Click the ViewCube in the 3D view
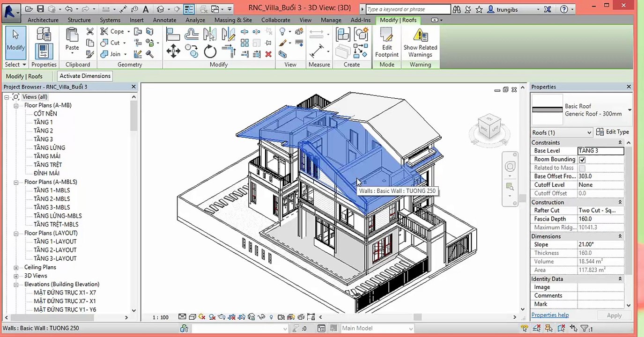 [x=489, y=127]
